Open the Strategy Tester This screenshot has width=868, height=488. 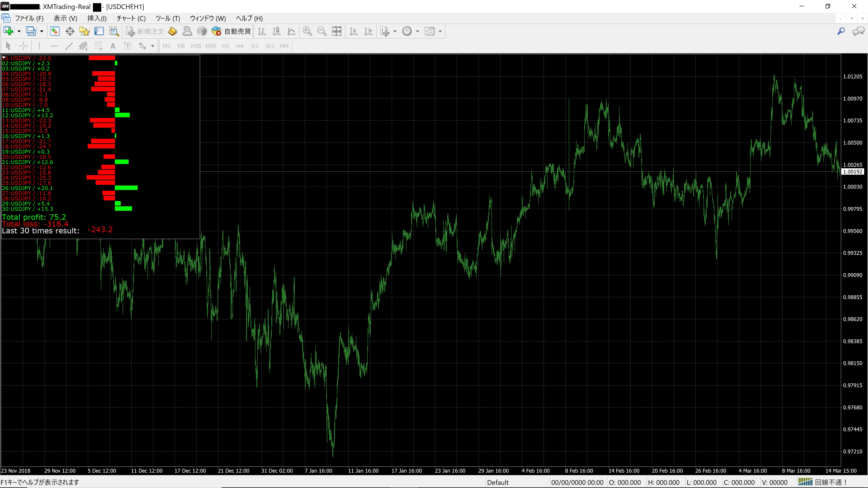(x=113, y=31)
